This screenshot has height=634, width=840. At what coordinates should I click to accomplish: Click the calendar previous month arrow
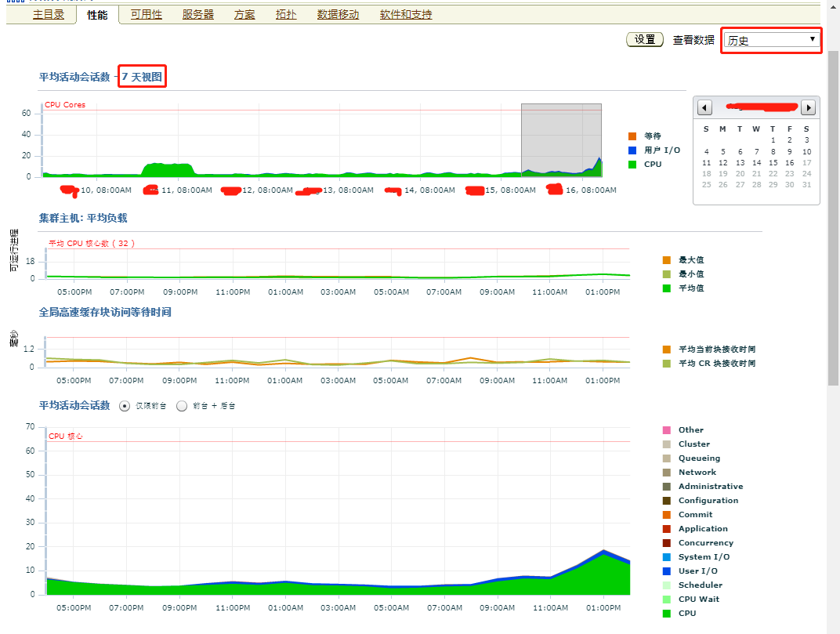tap(704, 107)
